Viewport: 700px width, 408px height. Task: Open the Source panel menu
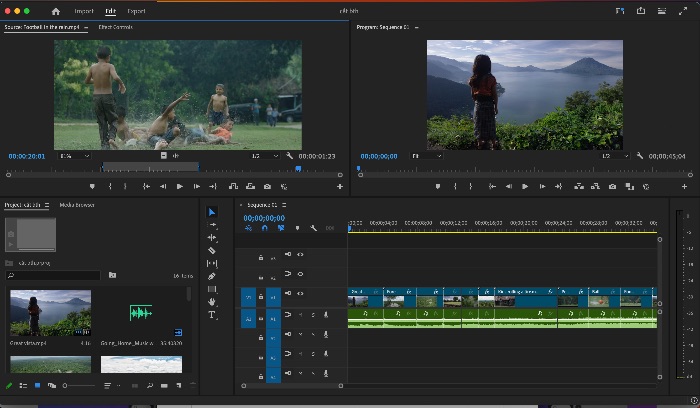[x=86, y=27]
